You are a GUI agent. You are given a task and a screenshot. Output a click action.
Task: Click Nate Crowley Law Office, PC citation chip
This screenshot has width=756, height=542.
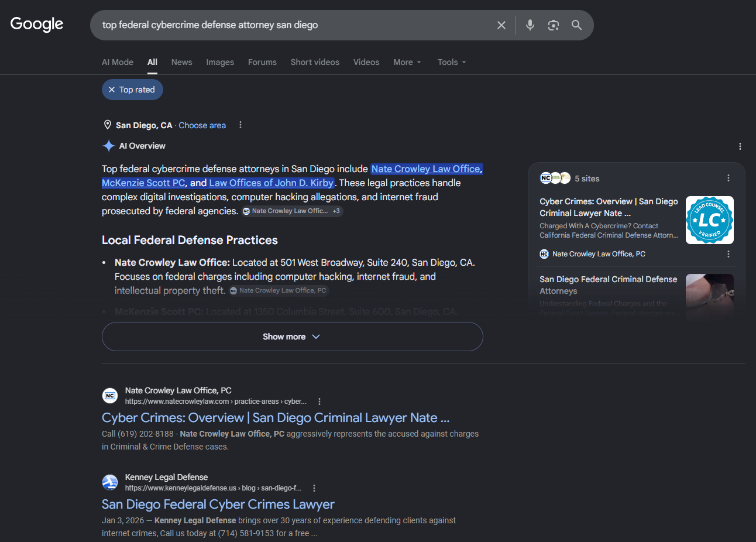point(279,290)
